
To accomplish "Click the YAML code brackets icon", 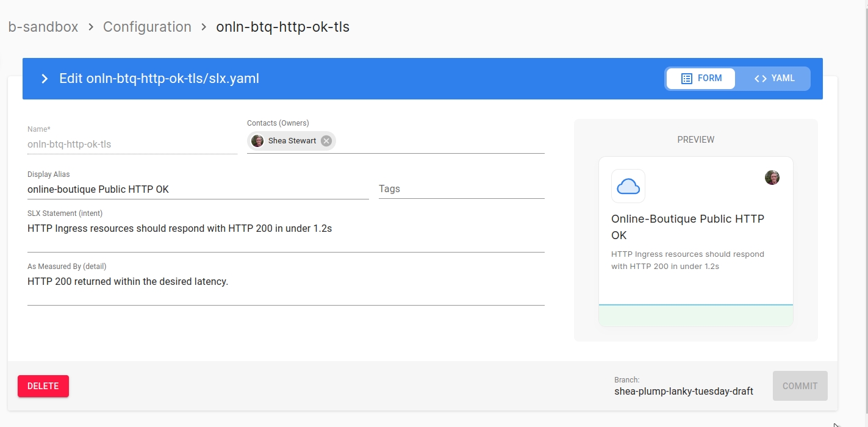I will (760, 79).
